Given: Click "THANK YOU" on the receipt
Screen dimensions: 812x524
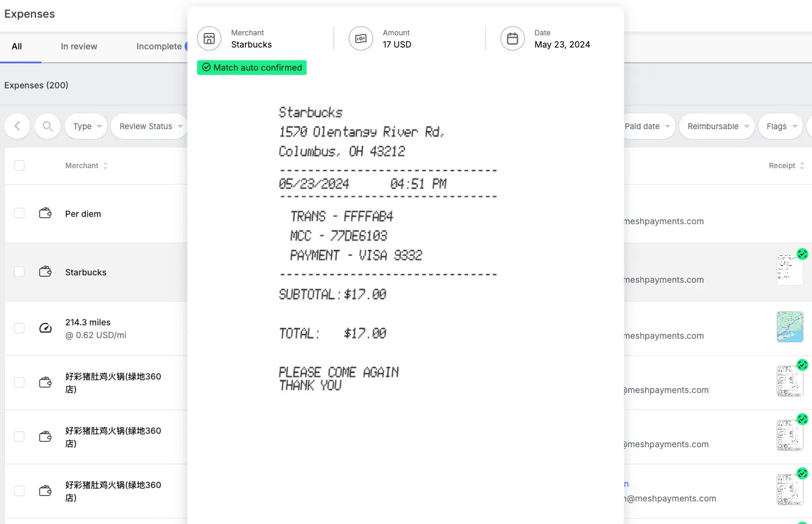Looking at the screenshot, I should pyautogui.click(x=310, y=385).
